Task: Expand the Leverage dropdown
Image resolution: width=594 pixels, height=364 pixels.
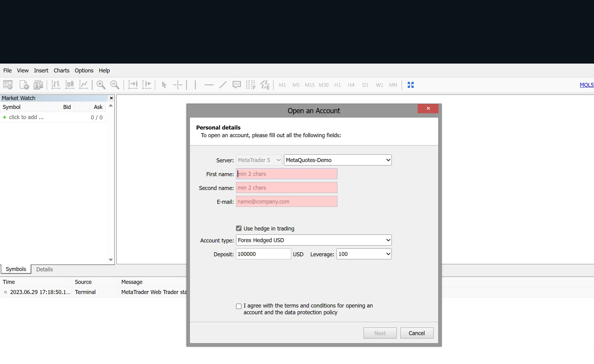Action: click(x=364, y=254)
